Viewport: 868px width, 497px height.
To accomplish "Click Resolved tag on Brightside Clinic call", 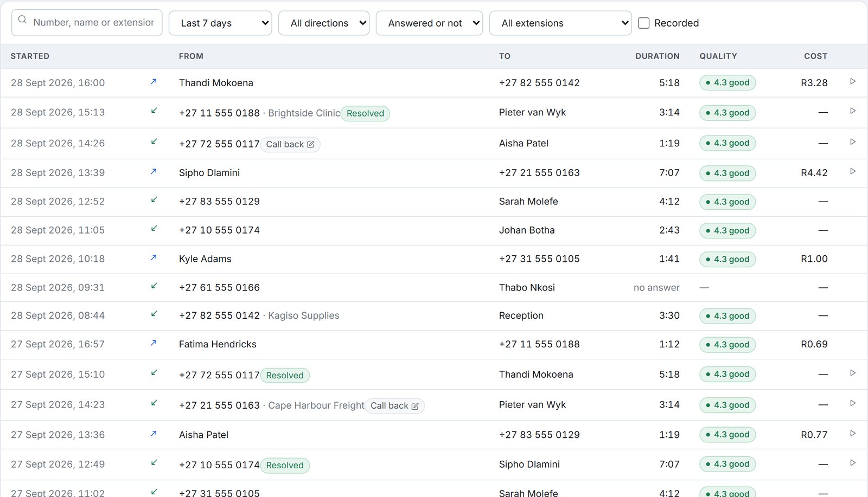I will tap(365, 113).
